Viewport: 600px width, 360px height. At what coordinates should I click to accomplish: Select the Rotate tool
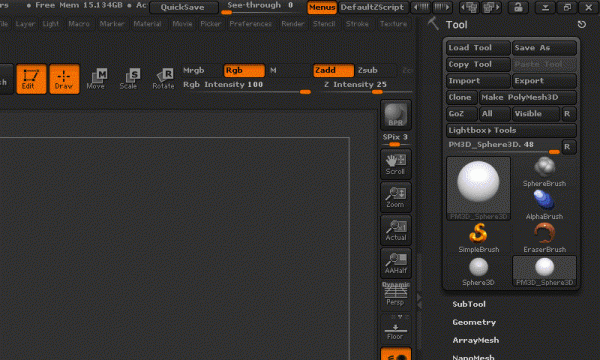(163, 79)
